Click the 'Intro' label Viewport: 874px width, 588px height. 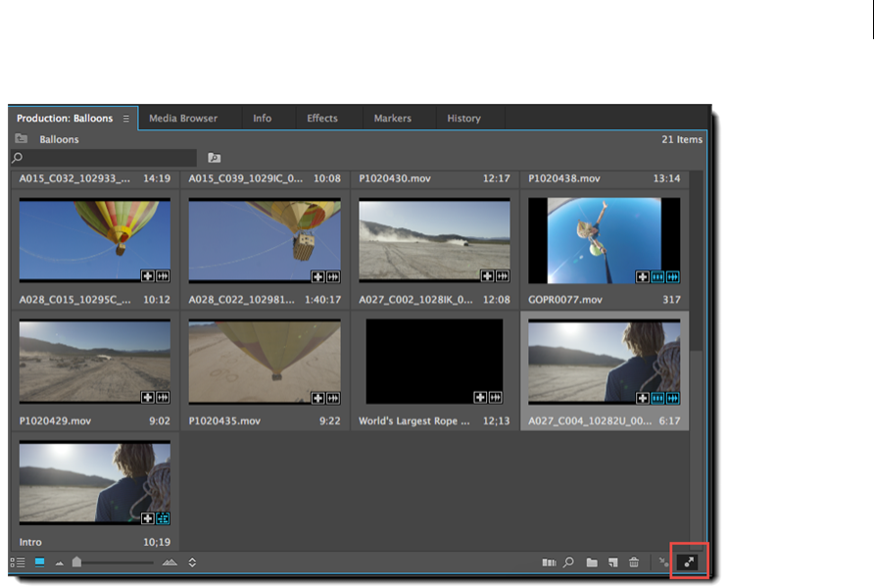point(30,542)
